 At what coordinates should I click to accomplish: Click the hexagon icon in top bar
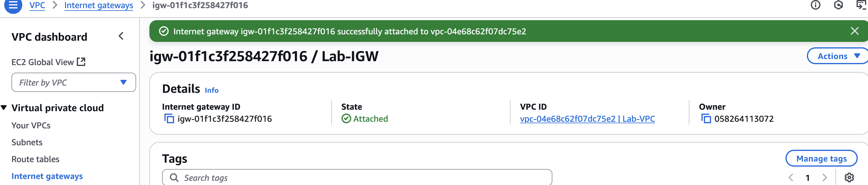coord(838,5)
